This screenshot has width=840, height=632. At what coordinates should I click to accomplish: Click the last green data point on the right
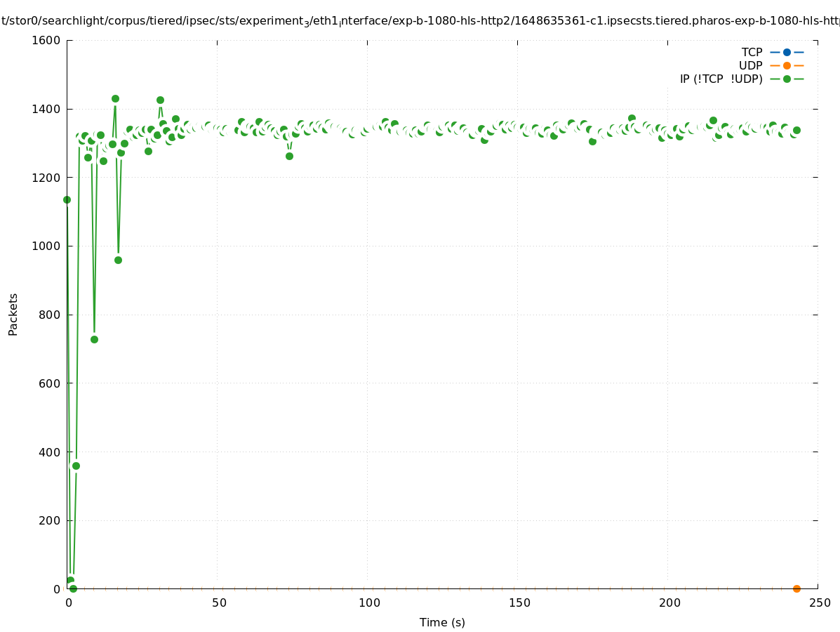(x=796, y=130)
